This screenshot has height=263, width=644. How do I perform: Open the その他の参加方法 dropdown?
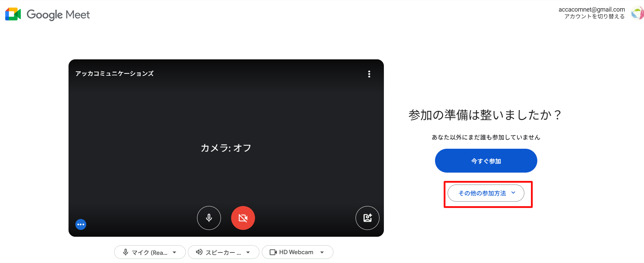click(486, 193)
